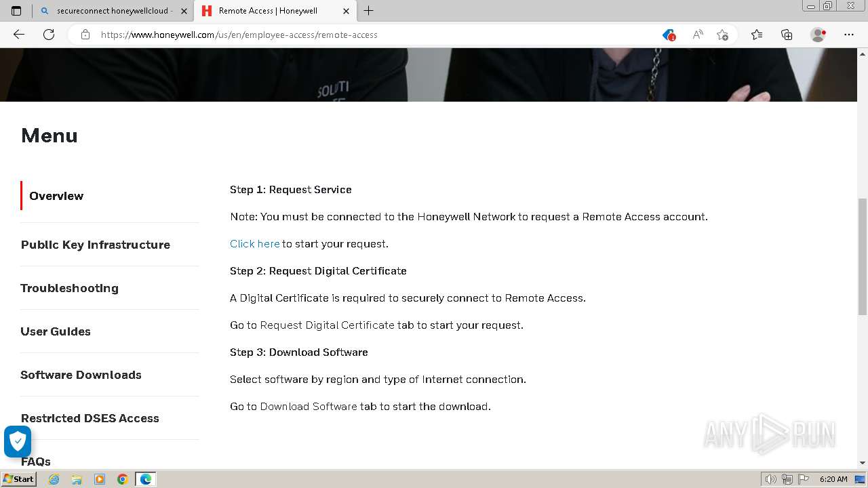Show the taskbar clock at 6:20 AM
This screenshot has width=868, height=488.
pyautogui.click(x=833, y=479)
